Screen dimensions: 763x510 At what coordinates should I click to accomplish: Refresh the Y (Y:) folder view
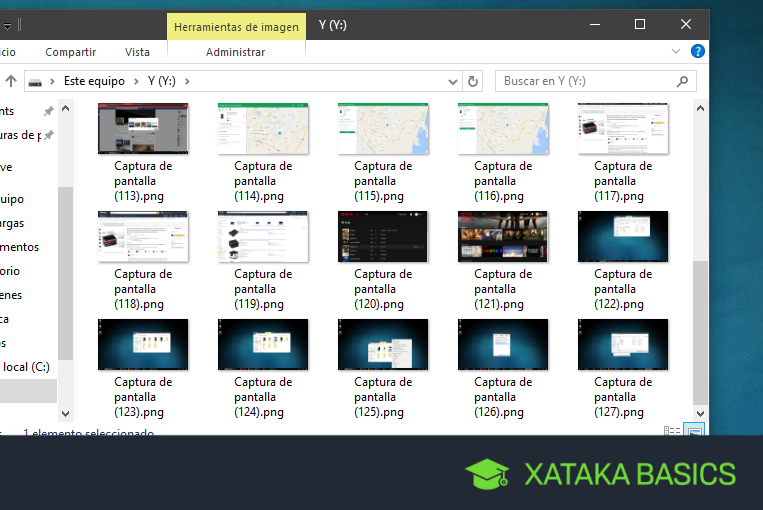(472, 81)
